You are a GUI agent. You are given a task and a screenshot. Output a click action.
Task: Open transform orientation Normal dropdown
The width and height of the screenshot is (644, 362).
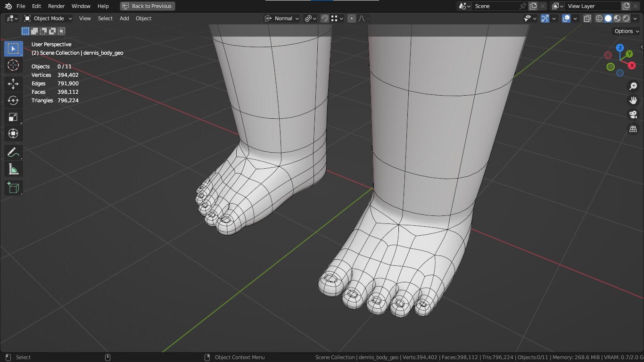coord(282,18)
